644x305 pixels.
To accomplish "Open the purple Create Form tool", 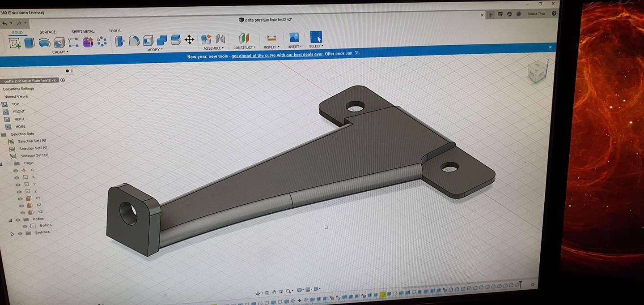I will pyautogui.click(x=88, y=42).
